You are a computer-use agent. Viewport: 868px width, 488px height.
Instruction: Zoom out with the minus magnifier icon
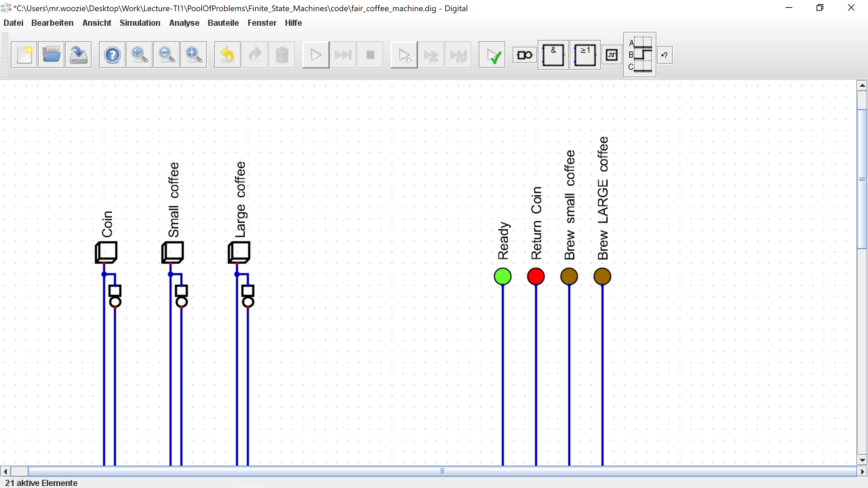[x=166, y=55]
